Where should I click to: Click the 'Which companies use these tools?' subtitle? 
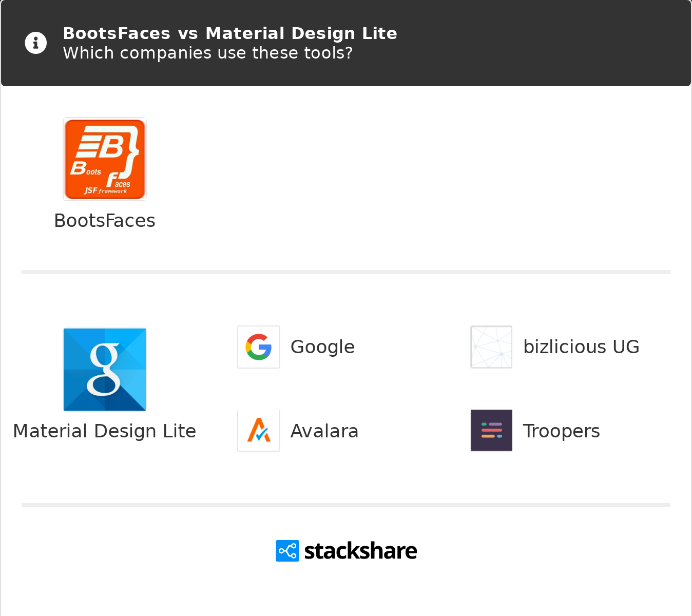pos(208,53)
